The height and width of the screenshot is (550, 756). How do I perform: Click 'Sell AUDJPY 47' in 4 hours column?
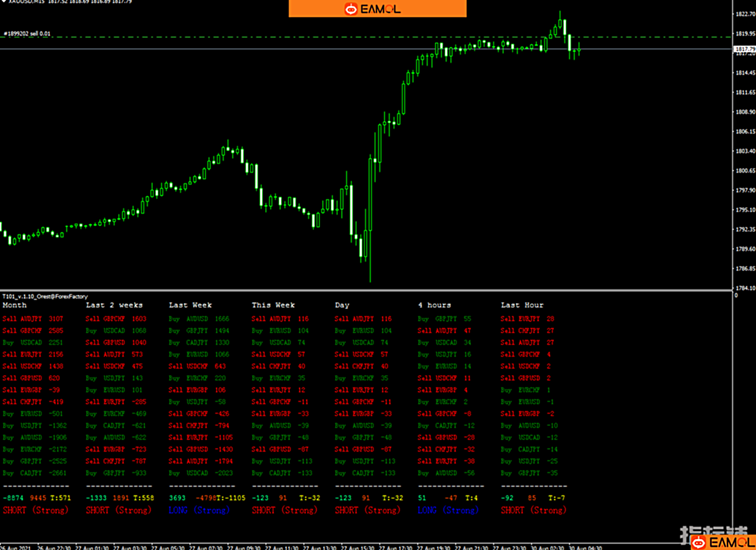point(445,330)
